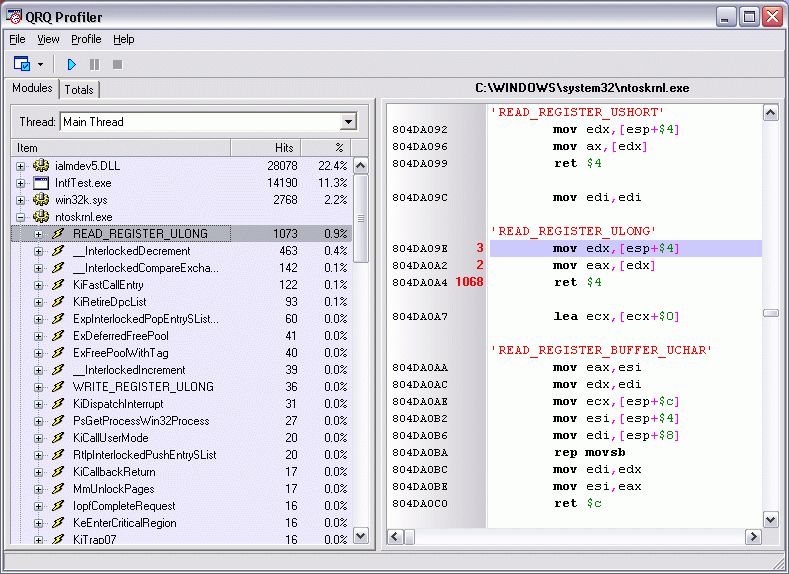Expand the READ_REGISTER_ULONG function node

(39, 234)
